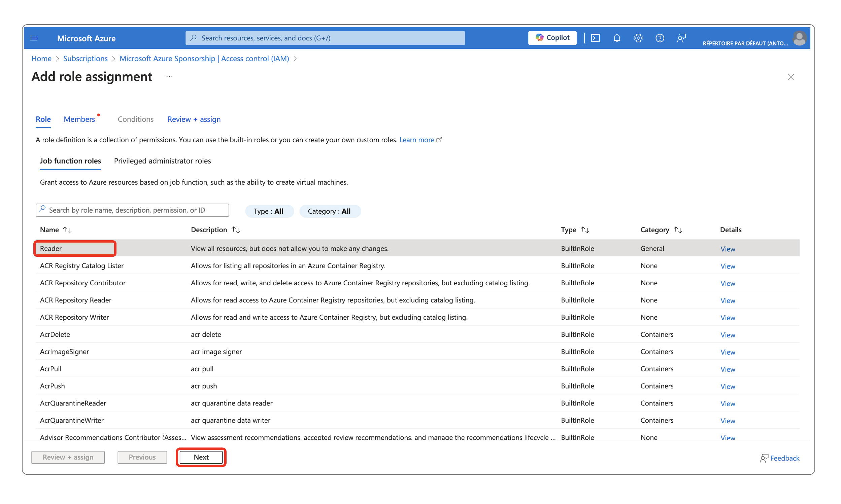Open the top-bar Feedback person icon
This screenshot has width=841, height=504.
click(681, 38)
